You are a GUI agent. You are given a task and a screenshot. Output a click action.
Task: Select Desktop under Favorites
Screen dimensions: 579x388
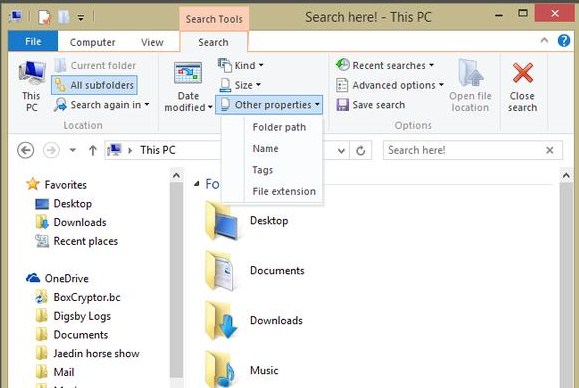[x=64, y=203]
